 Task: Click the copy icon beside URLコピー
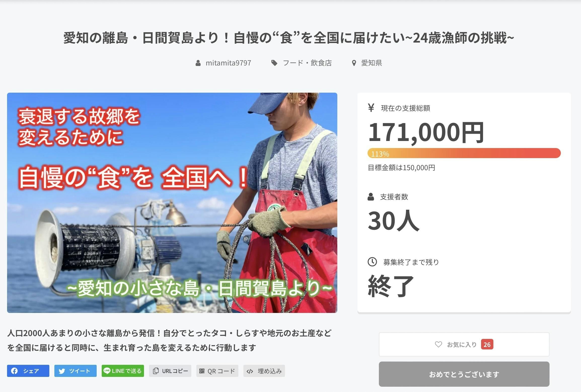pos(156,371)
